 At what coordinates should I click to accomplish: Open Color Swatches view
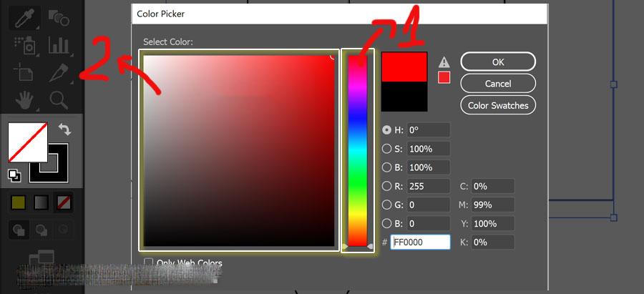(498, 105)
